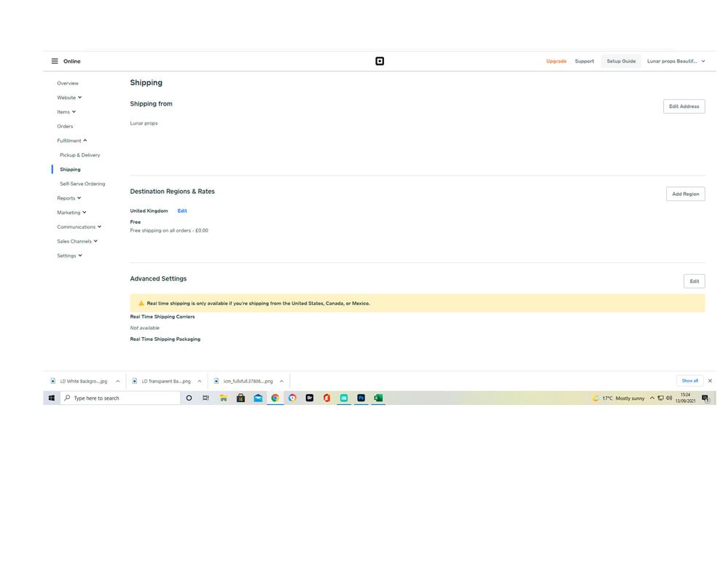Go to Pickup & Delivery settings

click(x=79, y=155)
